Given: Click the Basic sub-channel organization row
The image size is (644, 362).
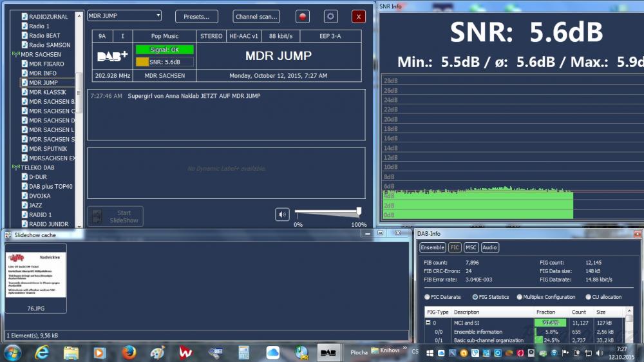Looking at the screenshot, I should (x=525, y=340).
